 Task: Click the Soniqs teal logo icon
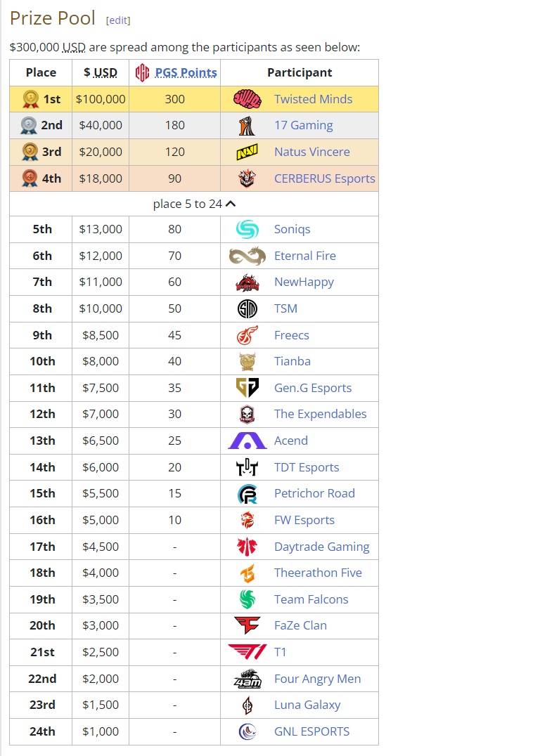tap(247, 229)
